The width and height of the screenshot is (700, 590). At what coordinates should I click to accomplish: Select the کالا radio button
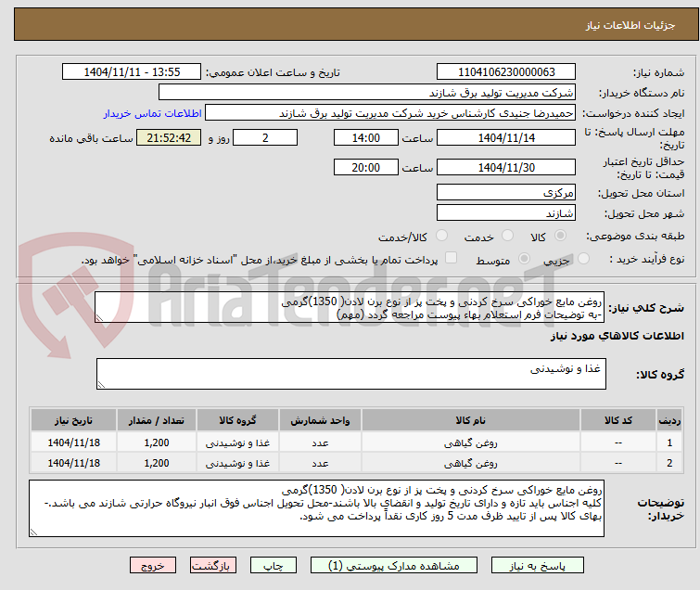560,236
